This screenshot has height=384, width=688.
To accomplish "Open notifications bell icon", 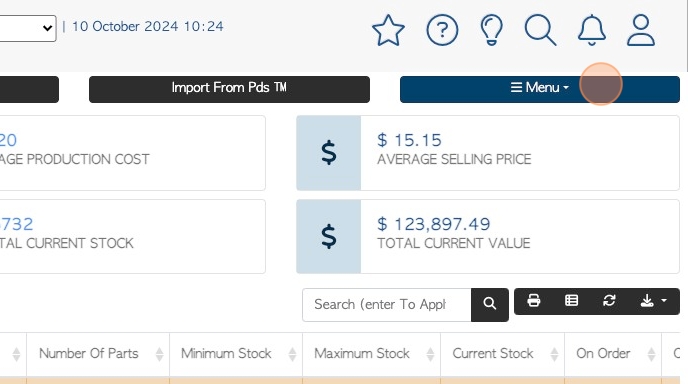I will pyautogui.click(x=592, y=30).
